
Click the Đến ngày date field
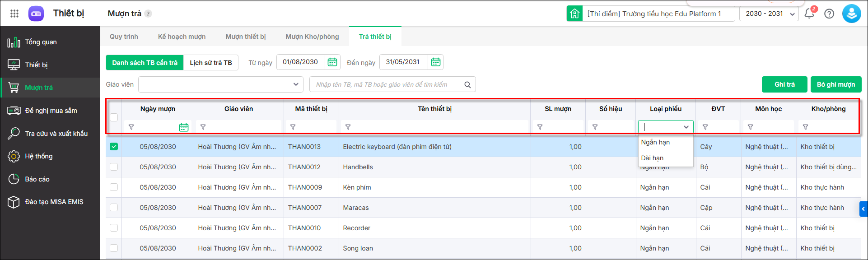click(403, 62)
